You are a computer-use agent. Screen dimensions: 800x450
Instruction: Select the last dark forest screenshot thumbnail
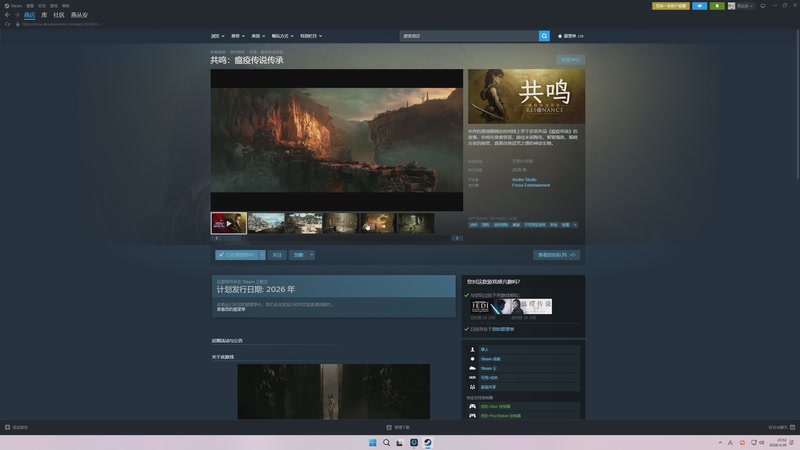(x=416, y=223)
